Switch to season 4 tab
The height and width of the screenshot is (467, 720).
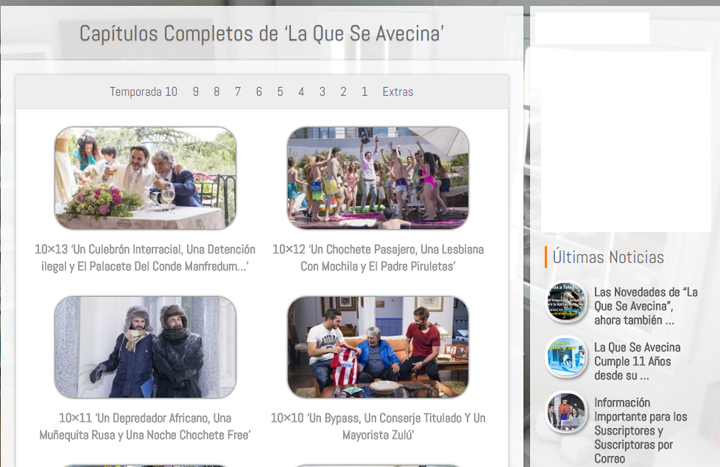click(301, 92)
